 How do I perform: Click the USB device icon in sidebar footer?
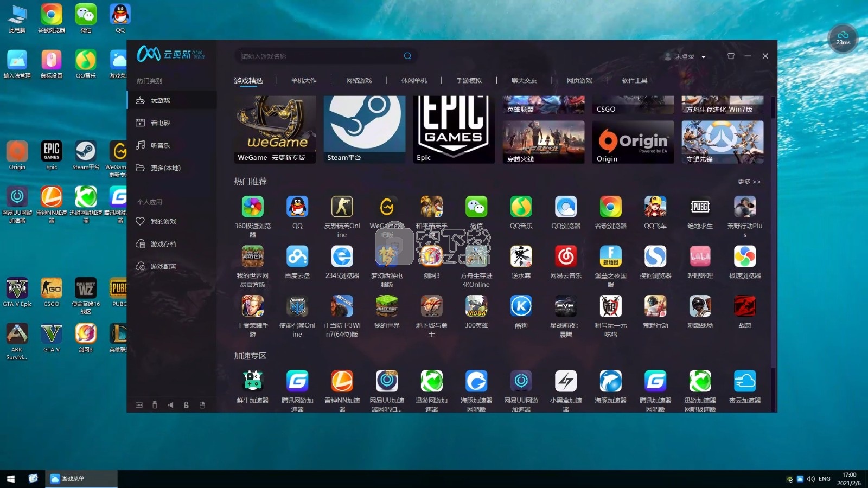coord(155,405)
